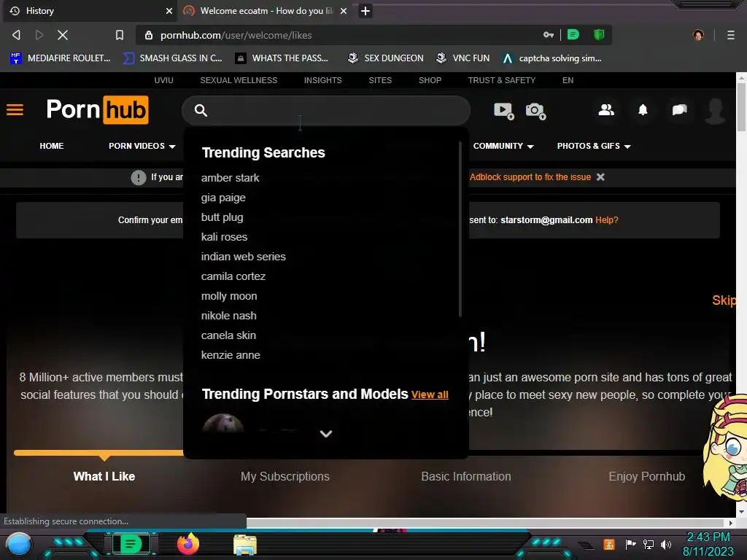Image resolution: width=747 pixels, height=560 pixels.
Task: Click the messages chat bubbles icon
Action: point(679,110)
